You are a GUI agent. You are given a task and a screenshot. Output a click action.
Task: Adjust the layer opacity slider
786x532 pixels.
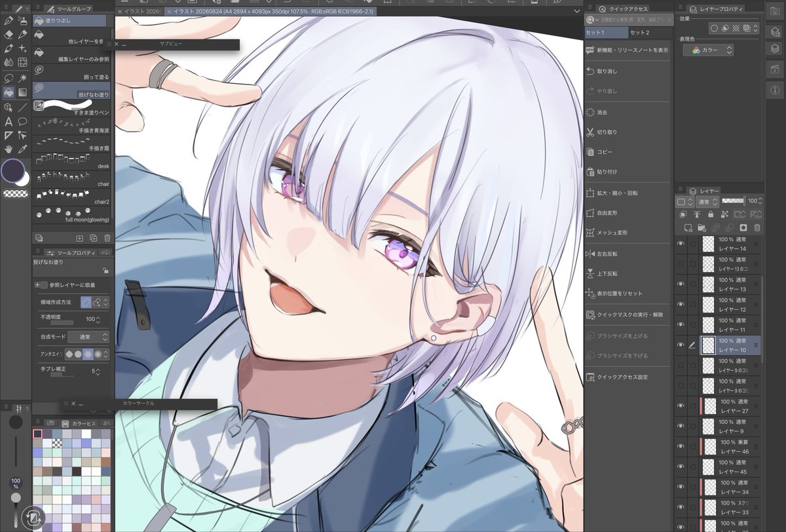(732, 200)
